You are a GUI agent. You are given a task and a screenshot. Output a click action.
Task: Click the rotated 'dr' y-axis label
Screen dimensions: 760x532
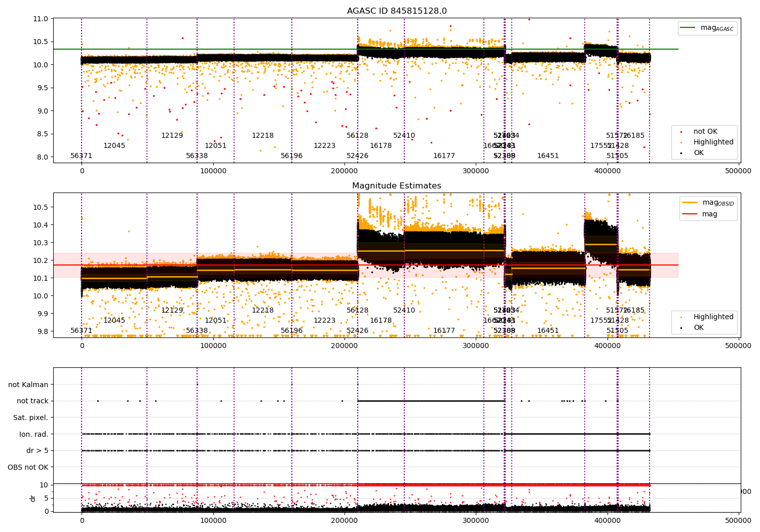tap(33, 498)
